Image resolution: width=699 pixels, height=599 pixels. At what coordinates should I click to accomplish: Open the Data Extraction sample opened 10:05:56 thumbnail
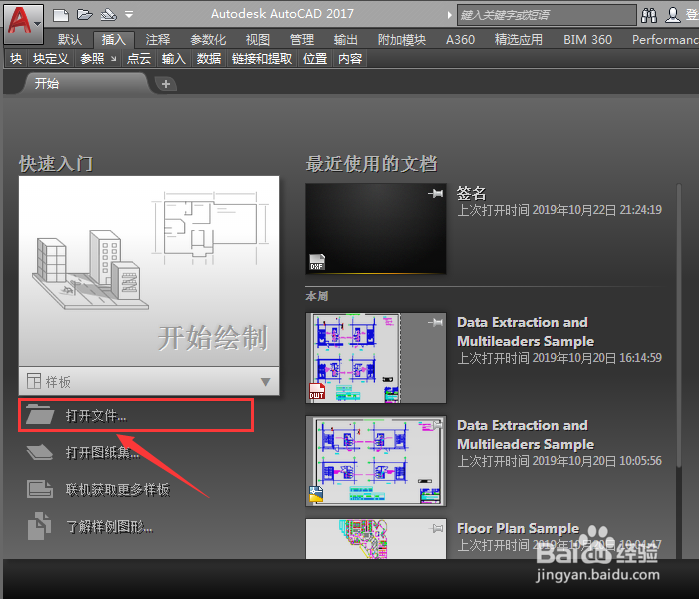click(376, 461)
